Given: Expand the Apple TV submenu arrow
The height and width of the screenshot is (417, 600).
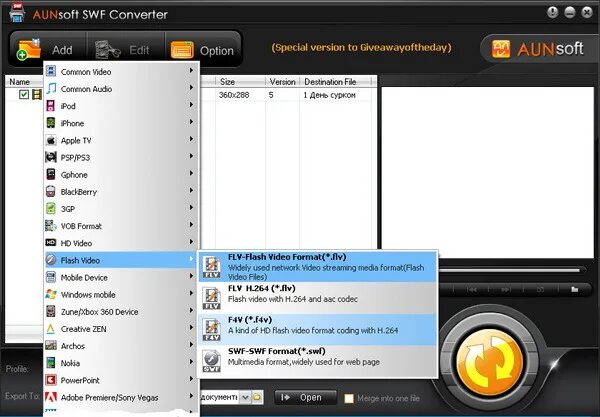Looking at the screenshot, I should pyautogui.click(x=191, y=139).
